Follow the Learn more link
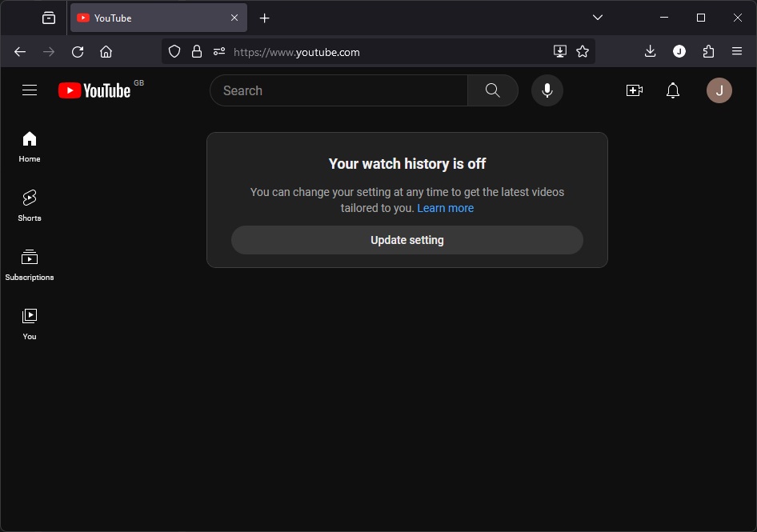This screenshot has height=532, width=757. point(445,208)
